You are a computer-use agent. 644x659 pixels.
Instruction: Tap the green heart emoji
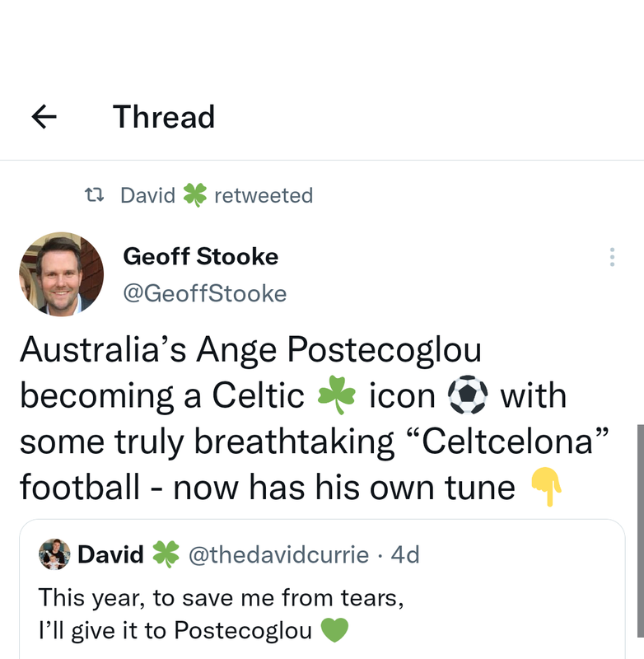coord(333,631)
